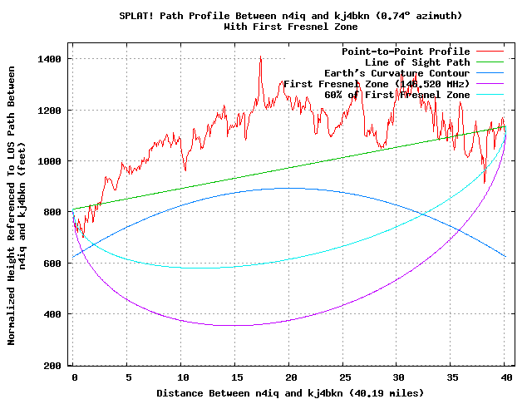
Task: Click the cyan line sample beside 60% of First Fresnel Zone
Action: (x=490, y=95)
